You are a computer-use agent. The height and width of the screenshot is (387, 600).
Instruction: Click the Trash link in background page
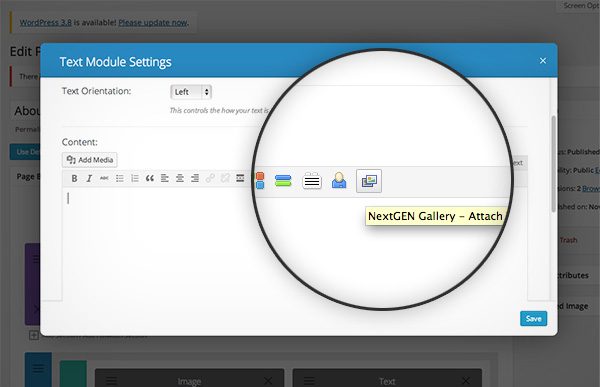568,240
